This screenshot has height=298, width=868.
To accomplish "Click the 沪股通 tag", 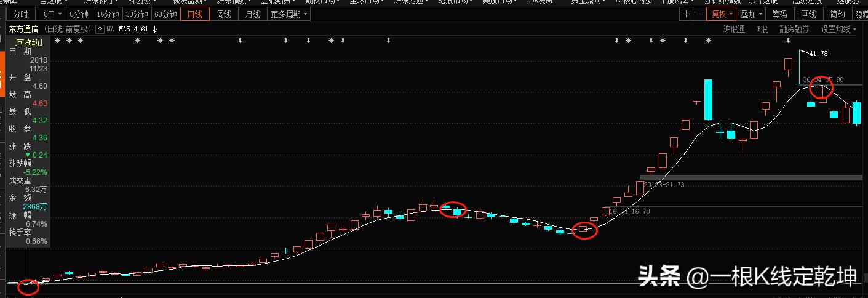I will (734, 29).
